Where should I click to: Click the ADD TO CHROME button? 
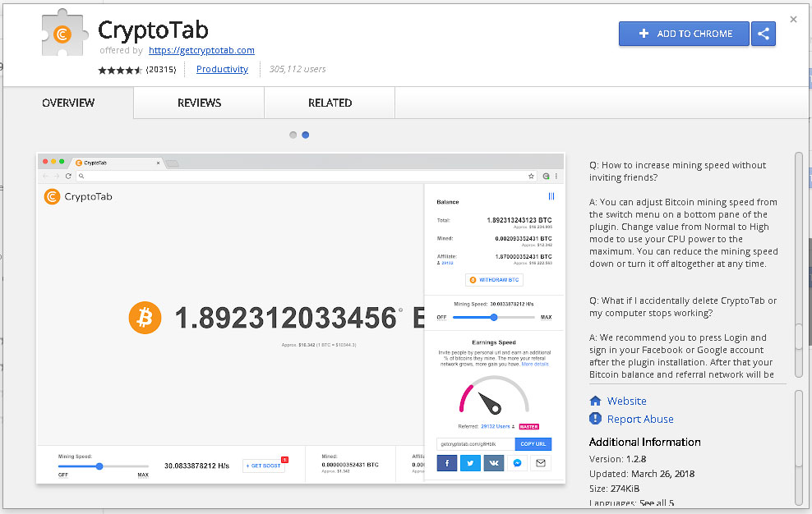click(x=684, y=34)
